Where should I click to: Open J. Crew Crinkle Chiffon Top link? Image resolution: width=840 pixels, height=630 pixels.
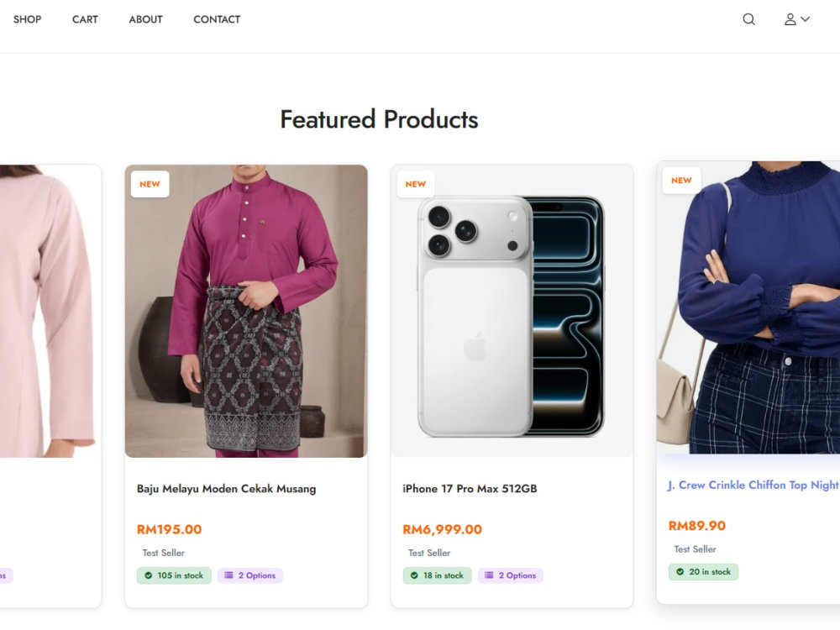pyautogui.click(x=753, y=485)
